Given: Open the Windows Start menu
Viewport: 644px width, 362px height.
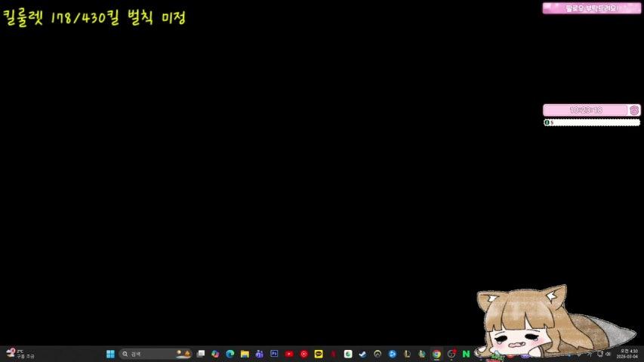Looking at the screenshot, I should 110,354.
